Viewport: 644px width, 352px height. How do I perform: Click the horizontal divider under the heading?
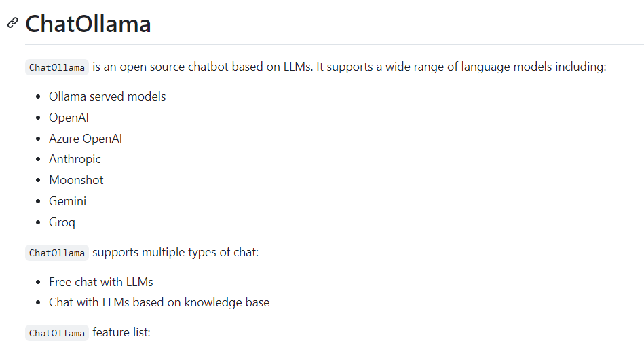point(335,44)
